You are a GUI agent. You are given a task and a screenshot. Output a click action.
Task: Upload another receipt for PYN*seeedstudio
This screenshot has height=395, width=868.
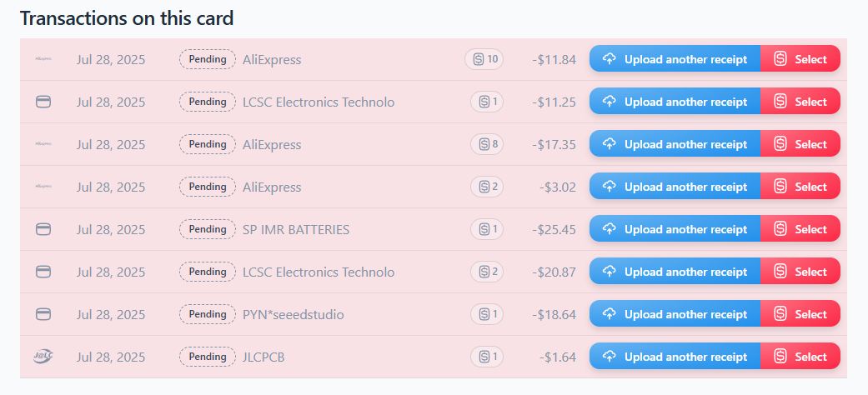(x=675, y=314)
